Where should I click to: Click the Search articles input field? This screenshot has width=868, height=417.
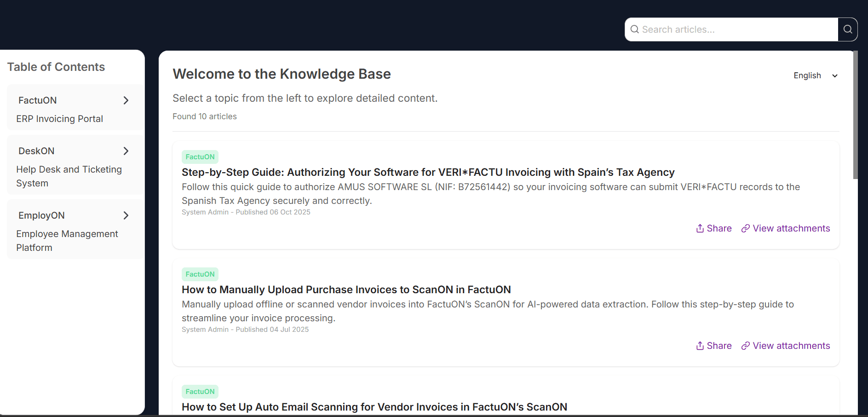pyautogui.click(x=736, y=29)
